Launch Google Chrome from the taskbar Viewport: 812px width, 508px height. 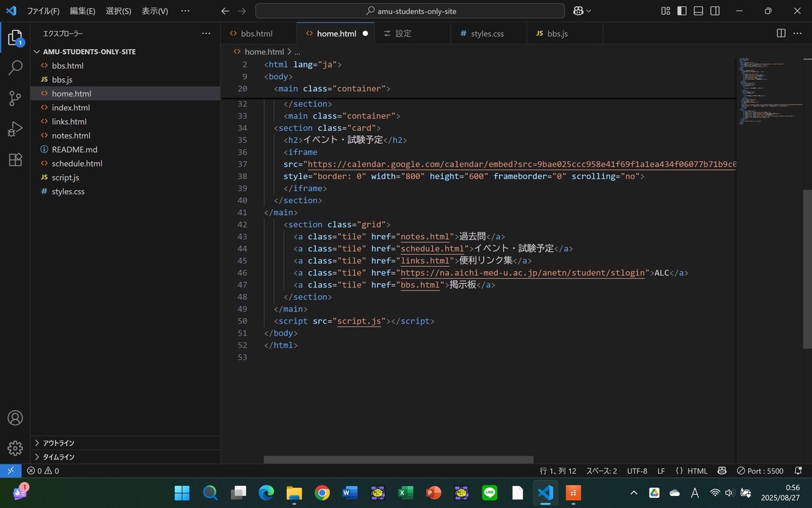[322, 493]
